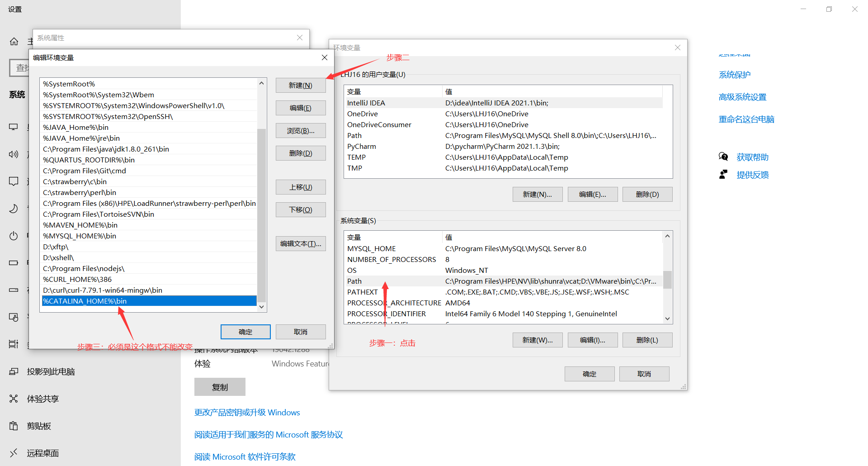Select C:\strawberry\perl\bin entry
Viewport: 868px width, 466px height.
pyautogui.click(x=149, y=192)
